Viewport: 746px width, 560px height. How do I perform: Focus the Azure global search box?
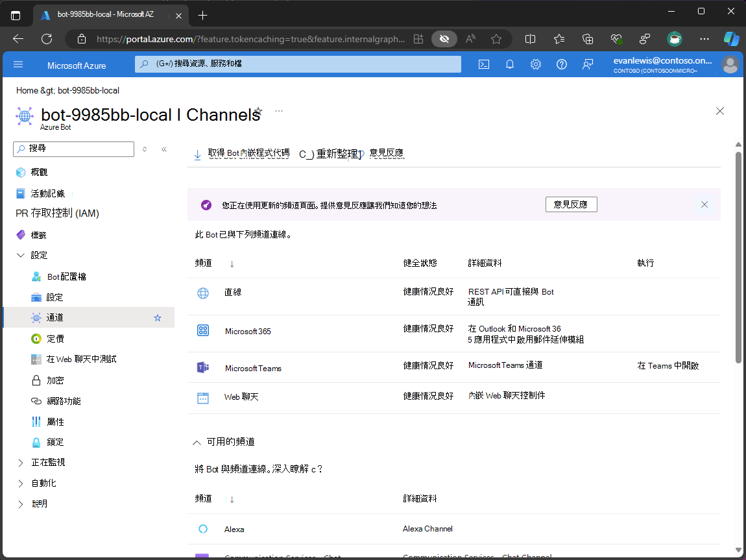point(298,64)
